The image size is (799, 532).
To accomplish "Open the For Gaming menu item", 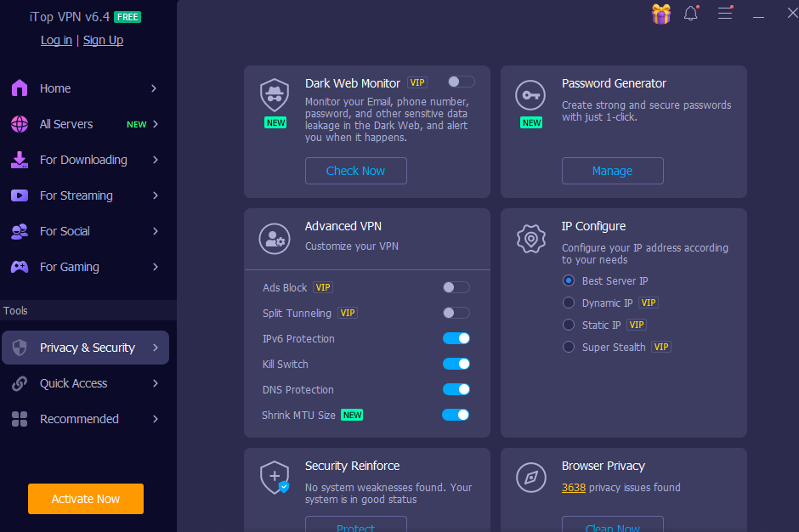I will pos(85,267).
